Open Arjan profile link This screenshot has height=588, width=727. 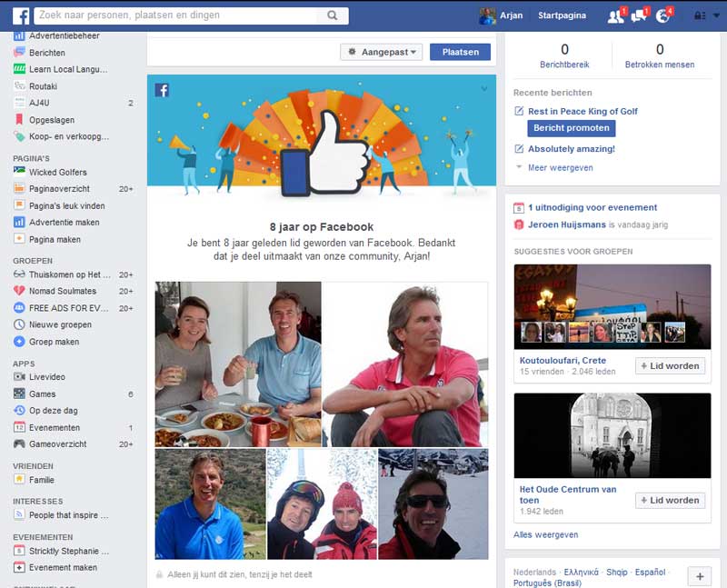tap(511, 15)
